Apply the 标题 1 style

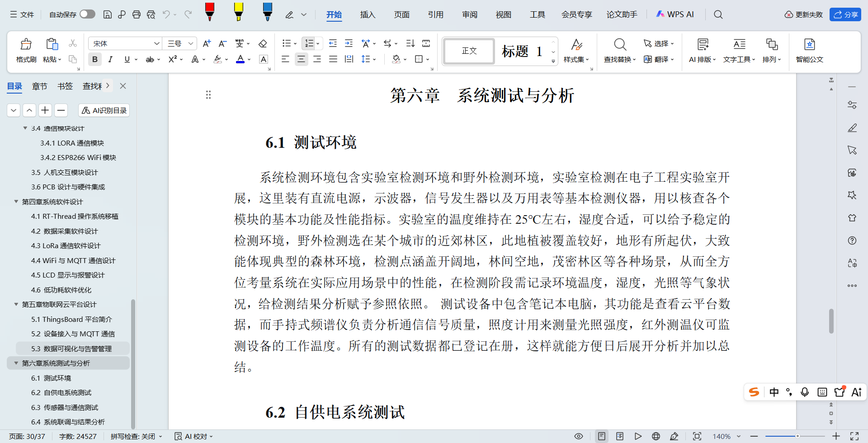point(522,51)
